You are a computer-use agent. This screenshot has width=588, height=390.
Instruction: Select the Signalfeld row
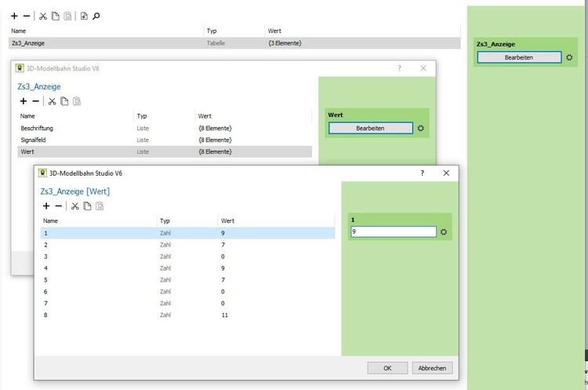click(x=165, y=140)
